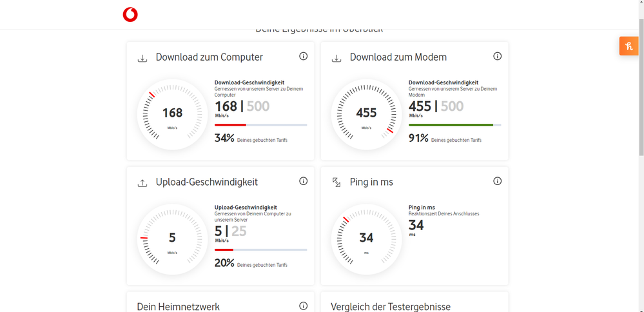Open info for Download zum Computer
This screenshot has height=312, width=644.
[303, 56]
